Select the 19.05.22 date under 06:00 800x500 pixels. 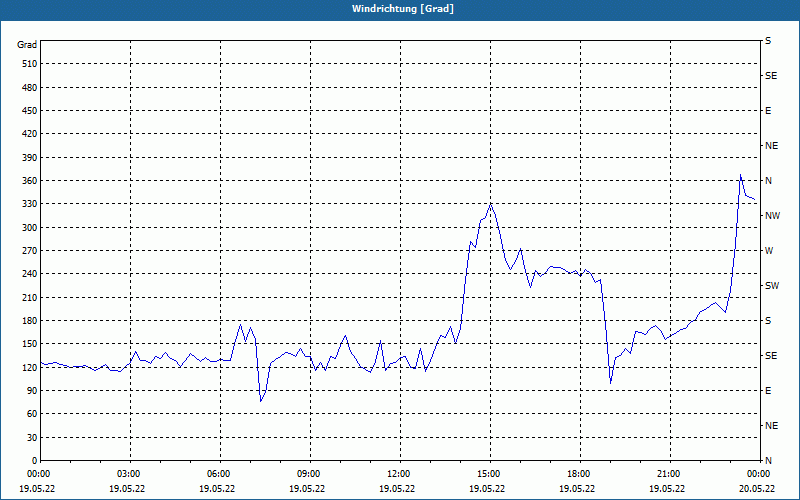[x=217, y=488]
